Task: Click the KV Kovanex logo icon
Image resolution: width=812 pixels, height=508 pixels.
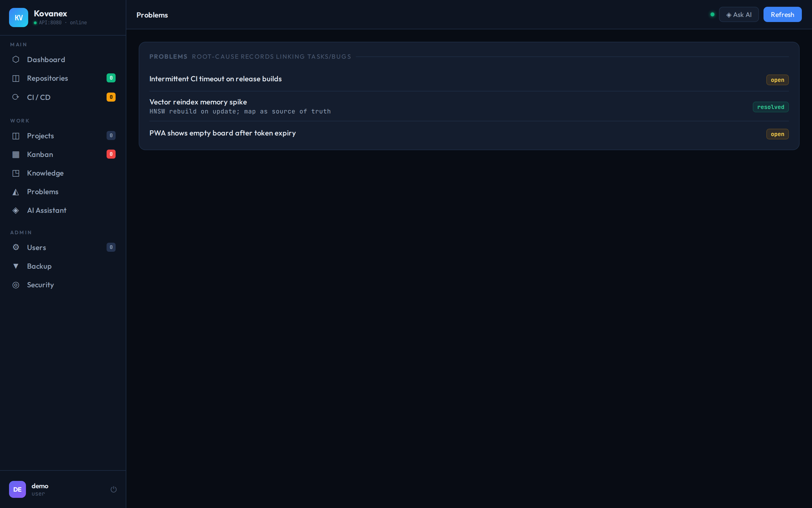Action: (18, 17)
